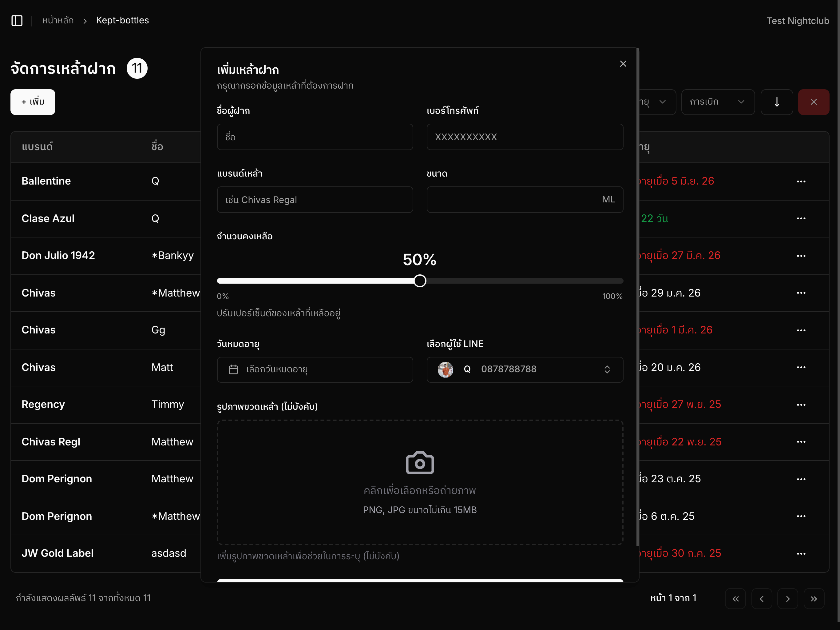Click the liquor brand field เช่น Chivas Regal
The width and height of the screenshot is (840, 630).
[315, 199]
